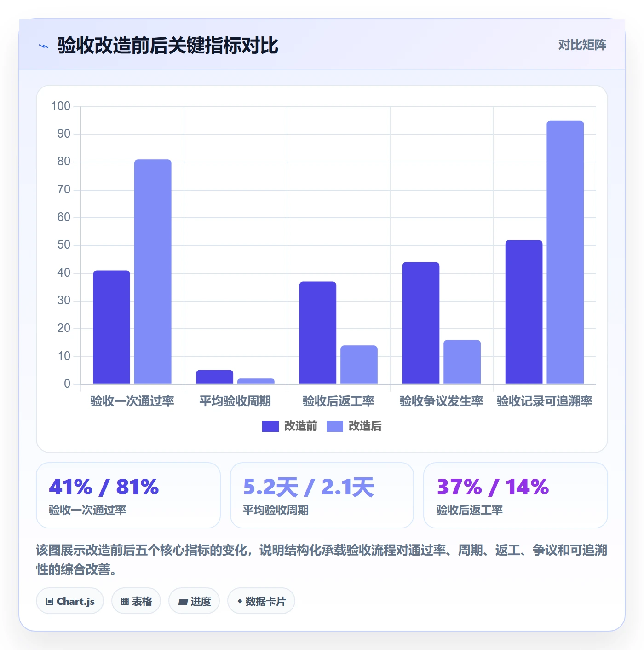Click the square icon in Chart.js chip

point(50,602)
